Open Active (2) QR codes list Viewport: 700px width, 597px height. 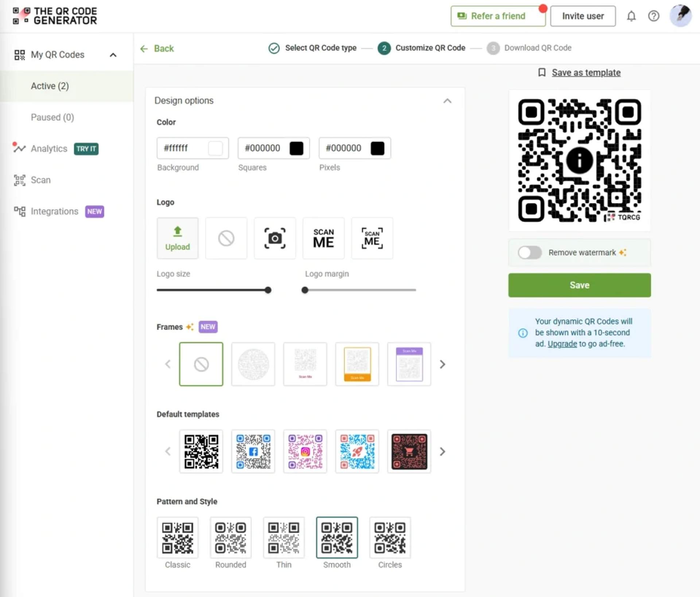point(67,86)
